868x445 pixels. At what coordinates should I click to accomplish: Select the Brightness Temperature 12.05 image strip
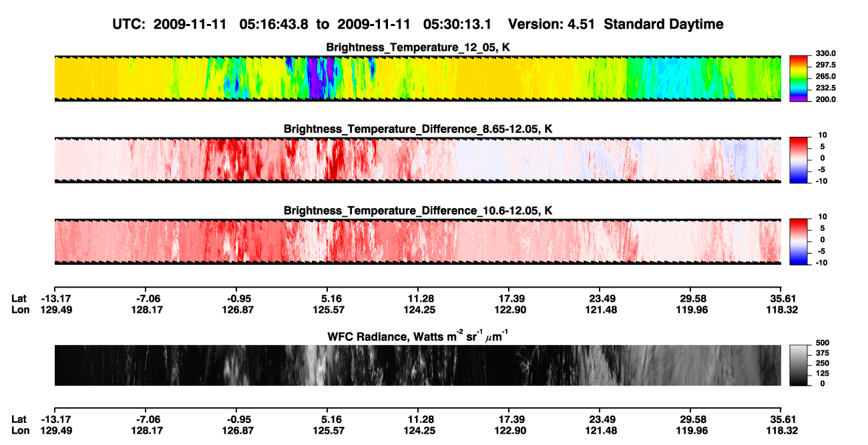point(418,79)
